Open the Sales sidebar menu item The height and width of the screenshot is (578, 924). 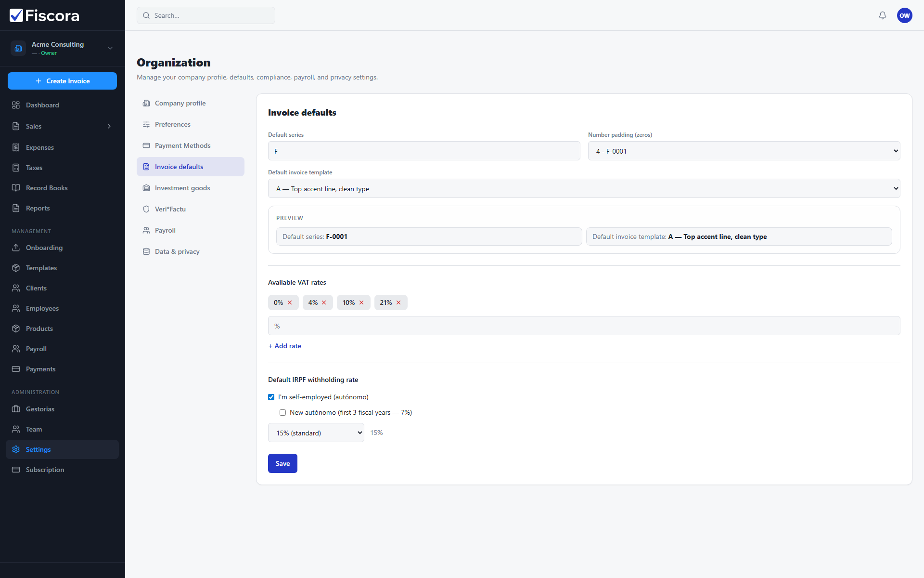point(62,126)
